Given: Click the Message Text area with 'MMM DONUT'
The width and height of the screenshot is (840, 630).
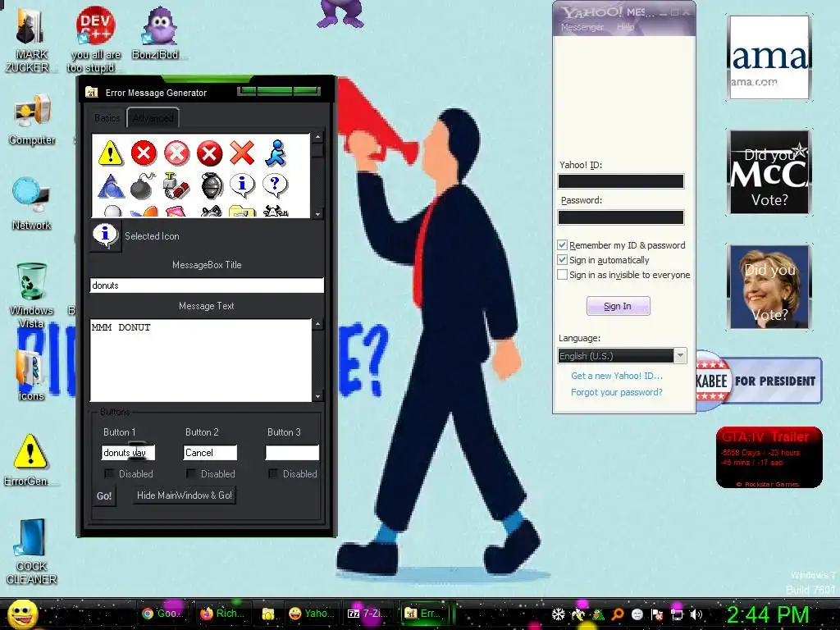Looking at the screenshot, I should [x=201, y=360].
